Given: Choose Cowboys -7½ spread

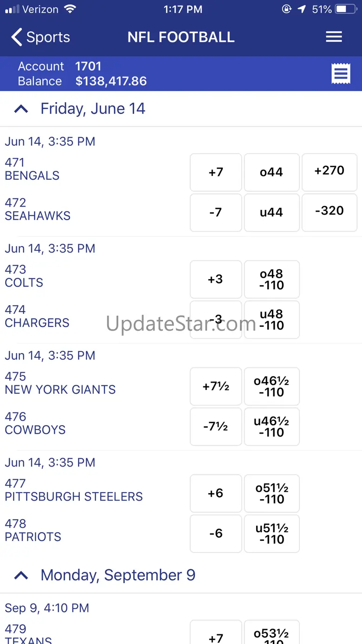Looking at the screenshot, I should [216, 426].
